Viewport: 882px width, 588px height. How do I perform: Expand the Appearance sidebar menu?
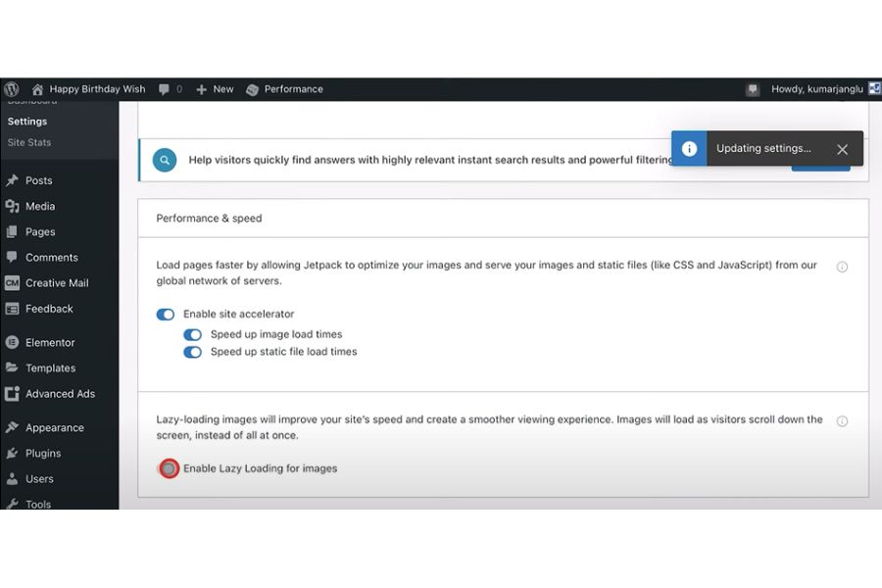(55, 428)
